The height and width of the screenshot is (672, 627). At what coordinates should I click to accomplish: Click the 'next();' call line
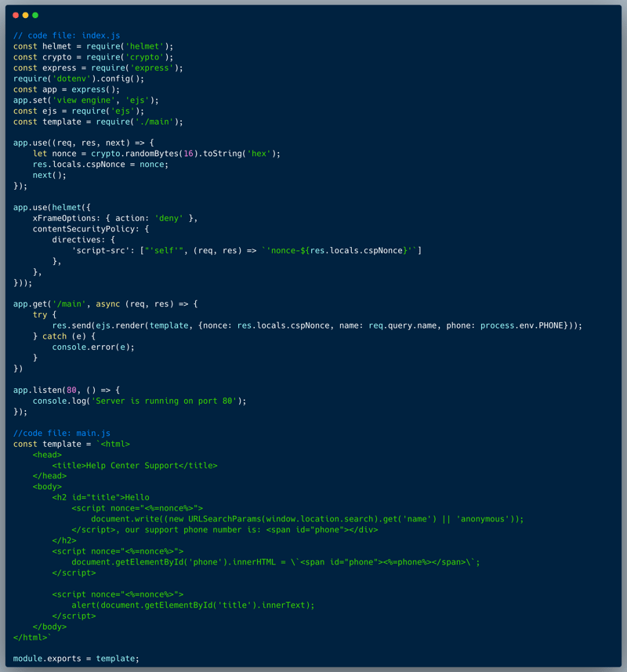(x=49, y=175)
